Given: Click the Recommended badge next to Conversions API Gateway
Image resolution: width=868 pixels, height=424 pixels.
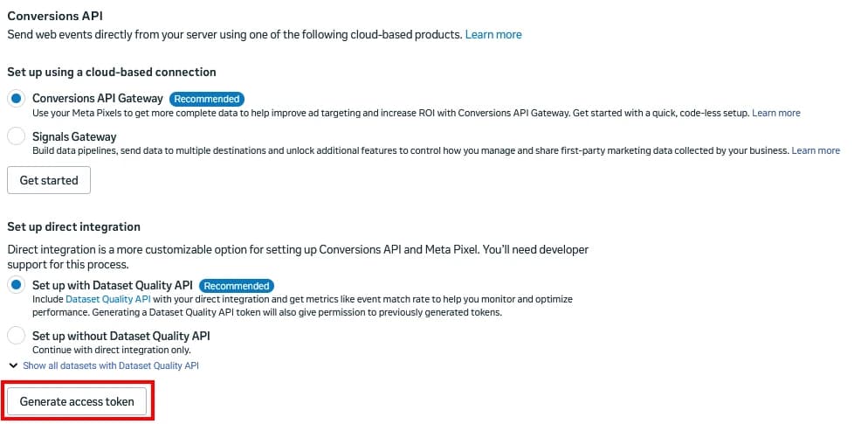Looking at the screenshot, I should 206,99.
